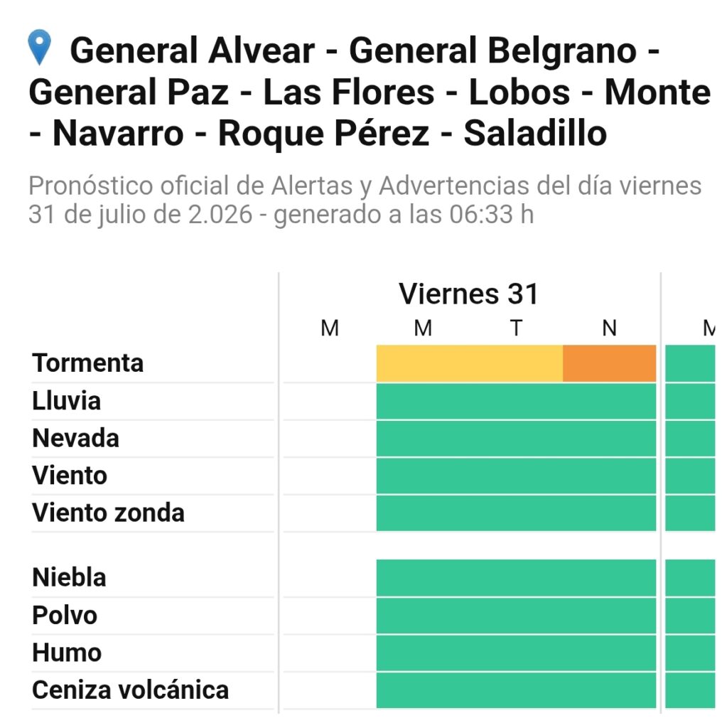Click the Pronóstico oficial de Alertas subtitle
Viewport: 722px width, 728px height.
(x=365, y=200)
